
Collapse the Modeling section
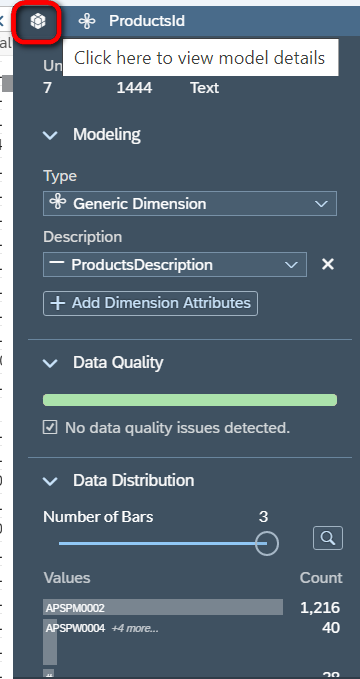(51, 135)
